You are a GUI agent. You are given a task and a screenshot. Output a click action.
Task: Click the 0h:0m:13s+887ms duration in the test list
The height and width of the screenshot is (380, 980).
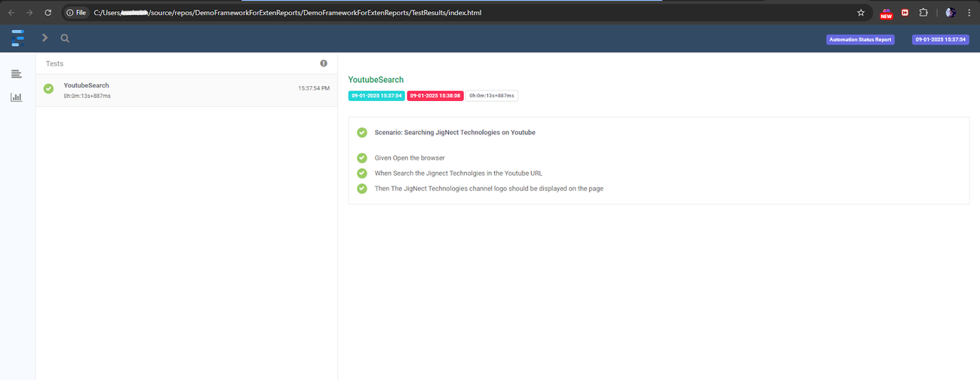(87, 96)
